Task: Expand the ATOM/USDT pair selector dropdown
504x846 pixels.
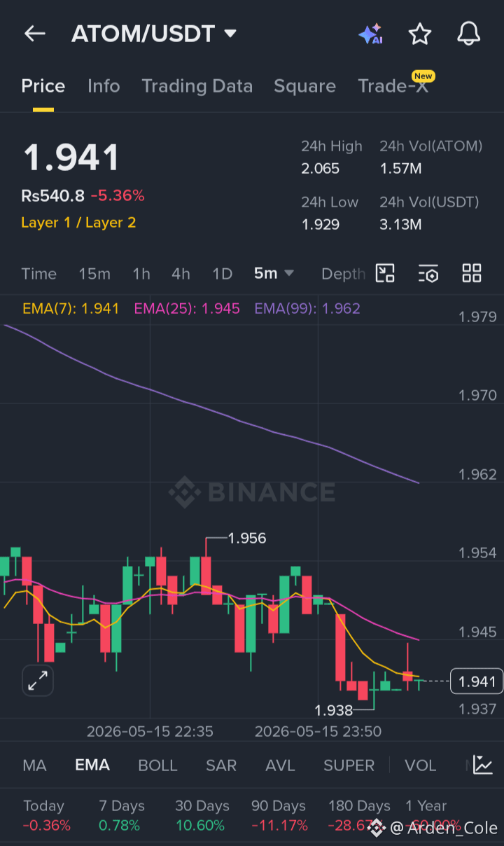Action: pyautogui.click(x=230, y=34)
